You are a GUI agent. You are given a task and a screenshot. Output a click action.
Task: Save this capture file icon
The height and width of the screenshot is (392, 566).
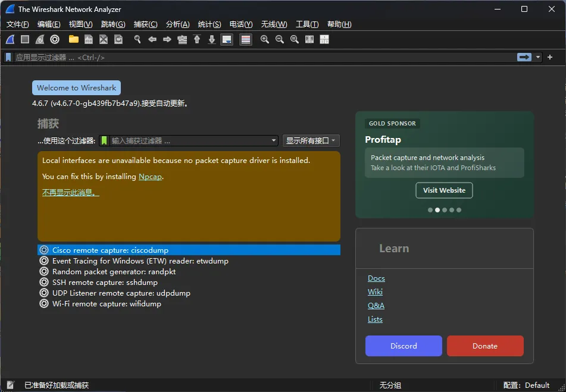(x=89, y=39)
